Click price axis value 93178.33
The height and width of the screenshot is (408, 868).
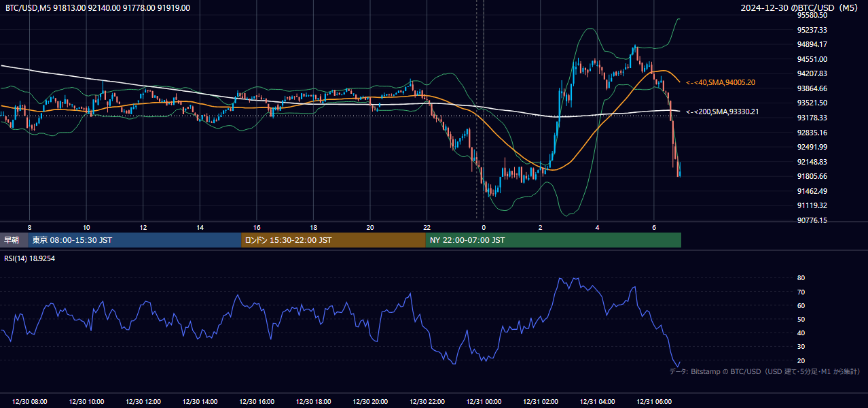(812, 118)
